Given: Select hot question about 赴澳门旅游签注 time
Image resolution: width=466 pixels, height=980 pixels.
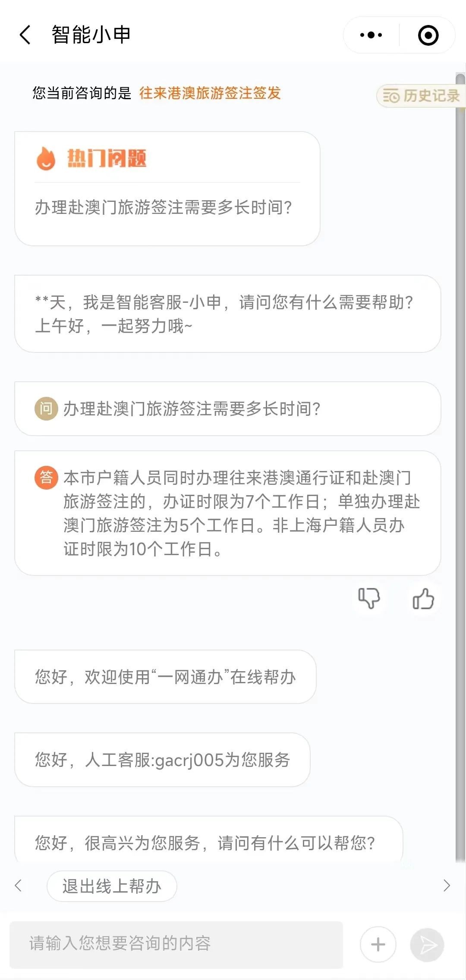Looking at the screenshot, I should tap(163, 207).
